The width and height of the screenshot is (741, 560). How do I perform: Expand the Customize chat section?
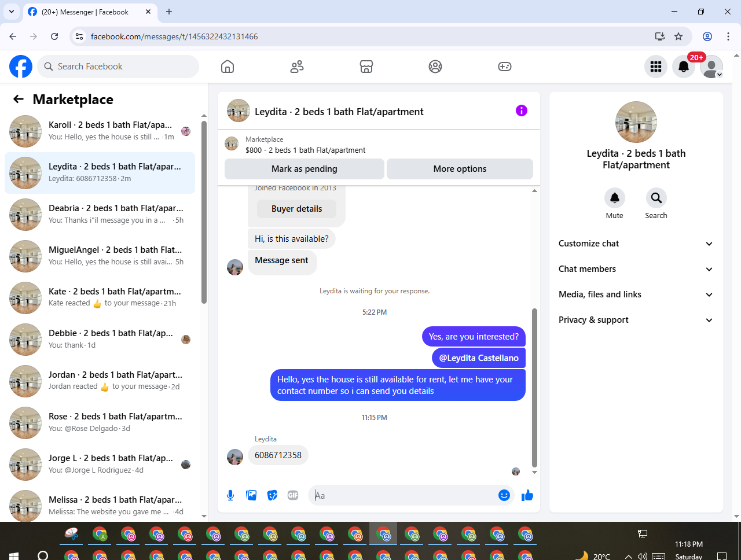(636, 244)
